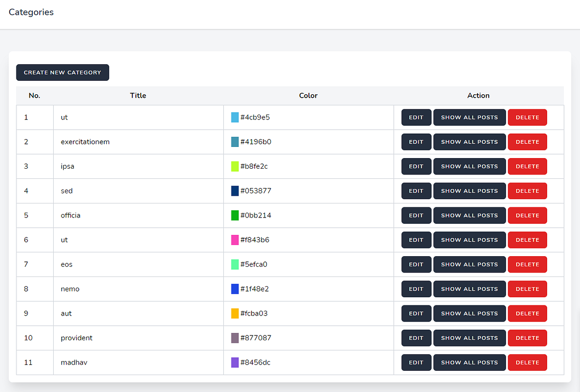Delete the "aut" category
Viewport: 580px width, 392px height.
[x=527, y=313]
